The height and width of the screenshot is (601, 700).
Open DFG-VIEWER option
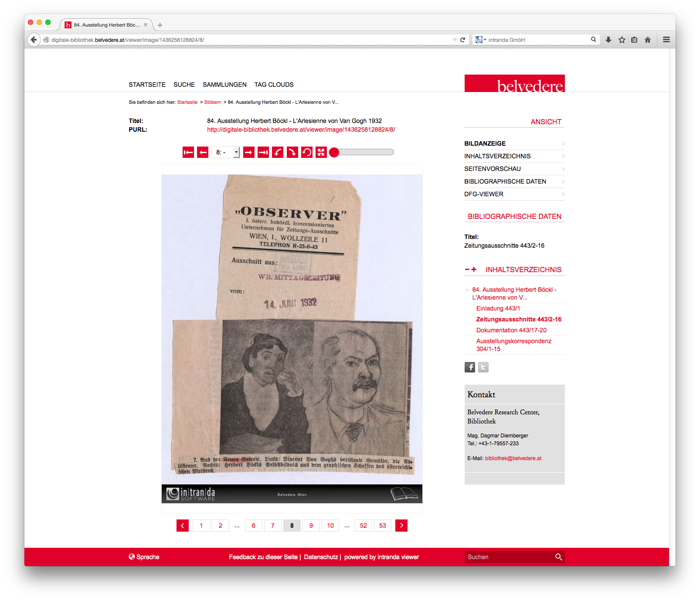[514, 194]
